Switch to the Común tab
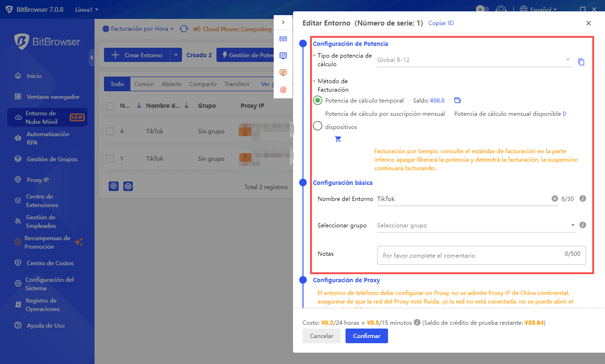 coord(144,84)
